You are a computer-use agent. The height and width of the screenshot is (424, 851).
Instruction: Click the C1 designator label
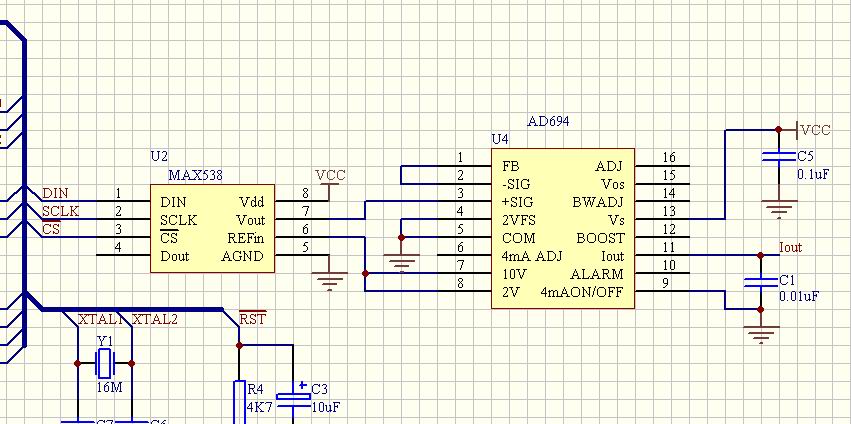click(788, 280)
